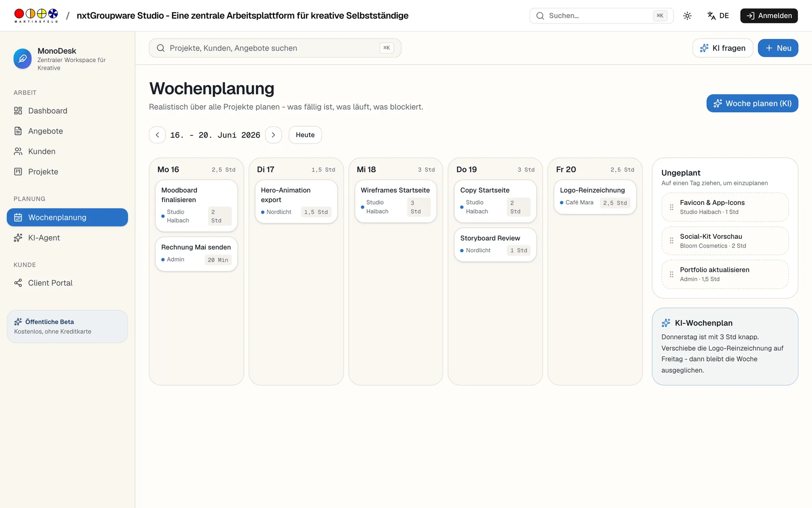Open the Logo-Reinzeichnung task card
Viewport: 812px width, 508px height.
595,197
